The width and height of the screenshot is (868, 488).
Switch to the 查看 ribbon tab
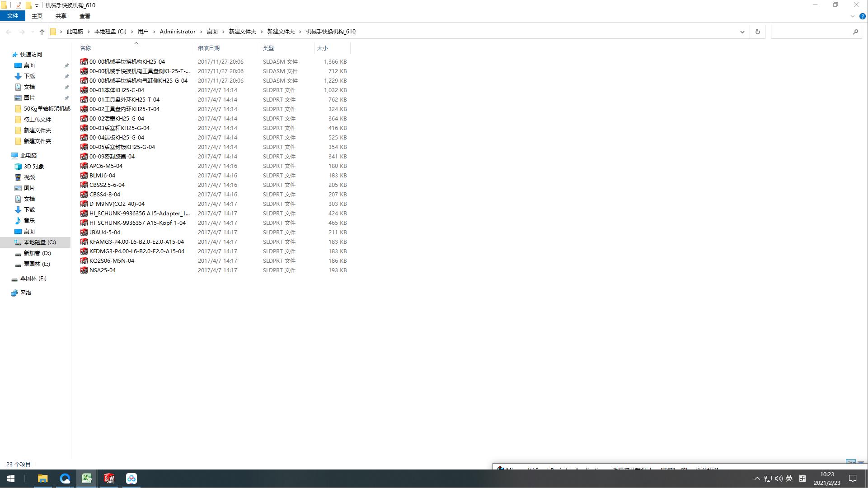point(84,16)
